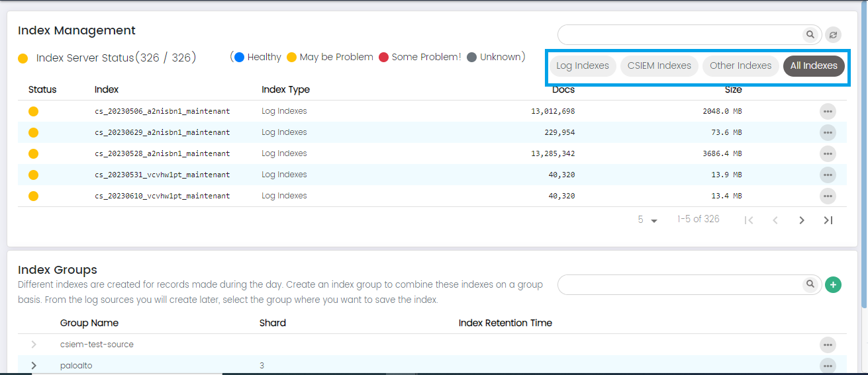Filter list by CSIEM Indexes
The width and height of the screenshot is (868, 375).
pos(659,66)
